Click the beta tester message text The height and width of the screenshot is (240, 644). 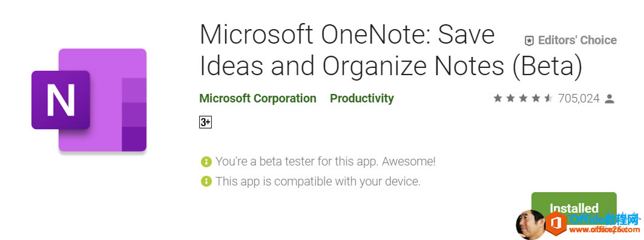pos(325,161)
